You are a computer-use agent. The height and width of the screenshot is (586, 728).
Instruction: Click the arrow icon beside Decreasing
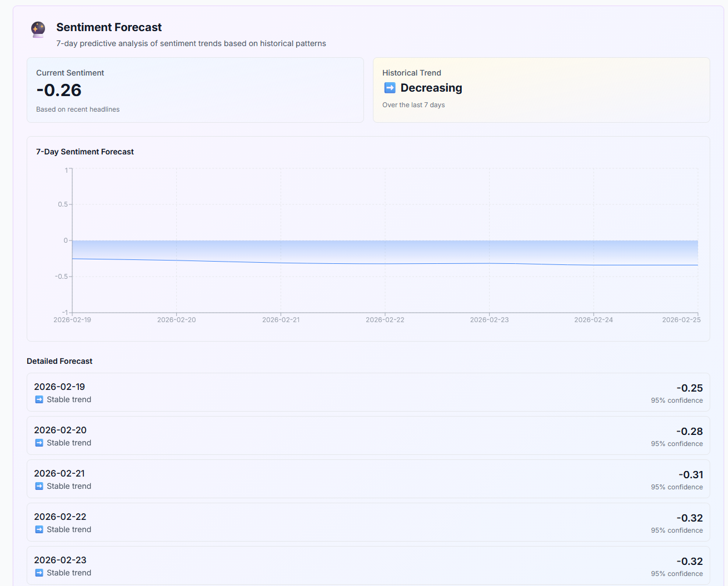point(390,88)
